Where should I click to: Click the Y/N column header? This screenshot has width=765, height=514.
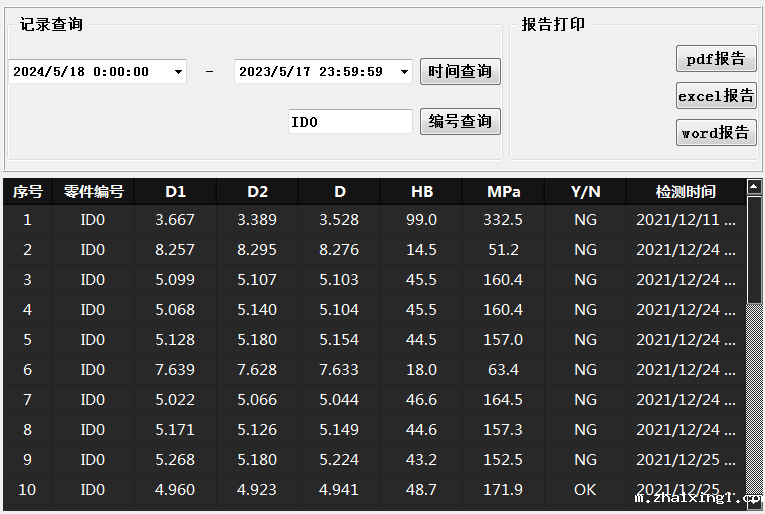[x=585, y=192]
